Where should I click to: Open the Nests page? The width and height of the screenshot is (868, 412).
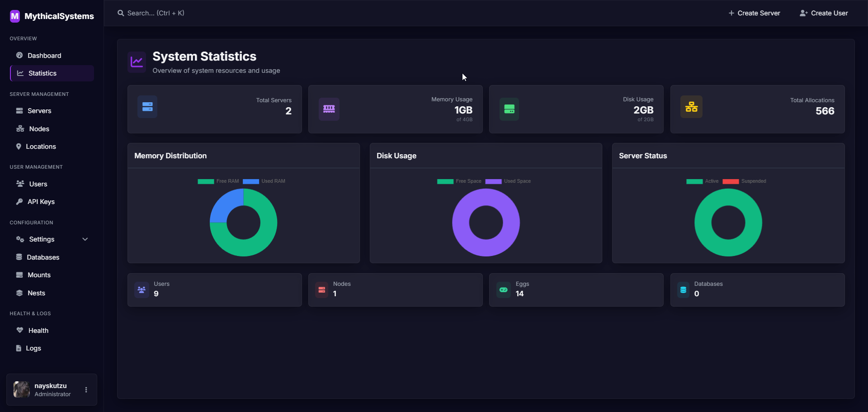click(52, 293)
